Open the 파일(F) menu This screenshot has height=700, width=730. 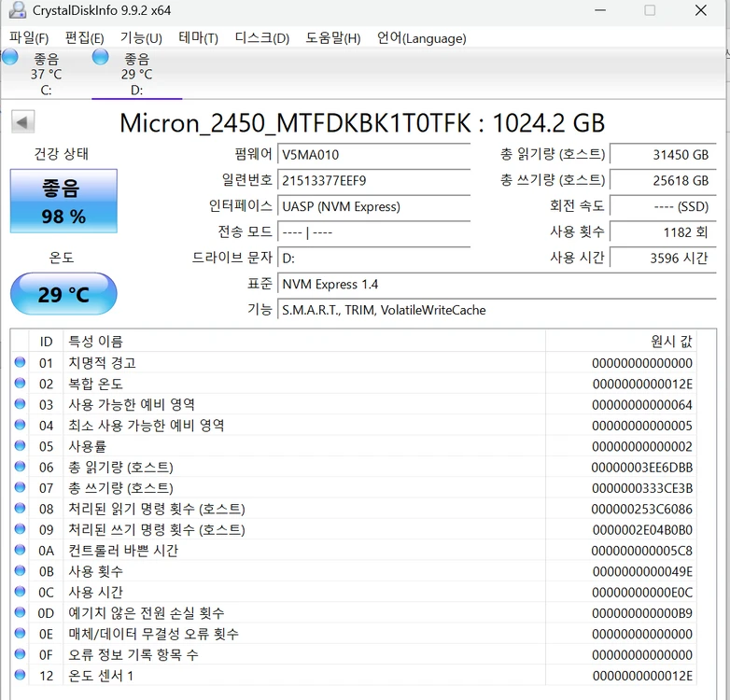[x=29, y=37]
